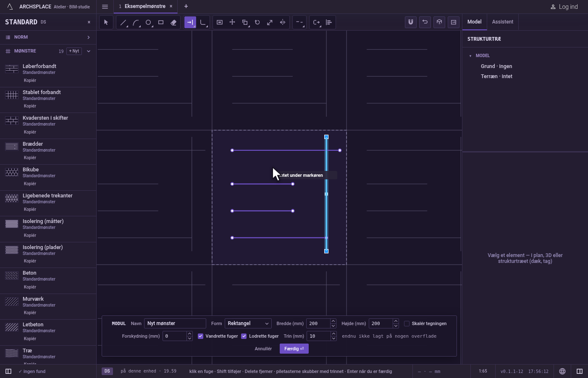
Task: Add a new tab with the plus button
Action: coord(186,6)
